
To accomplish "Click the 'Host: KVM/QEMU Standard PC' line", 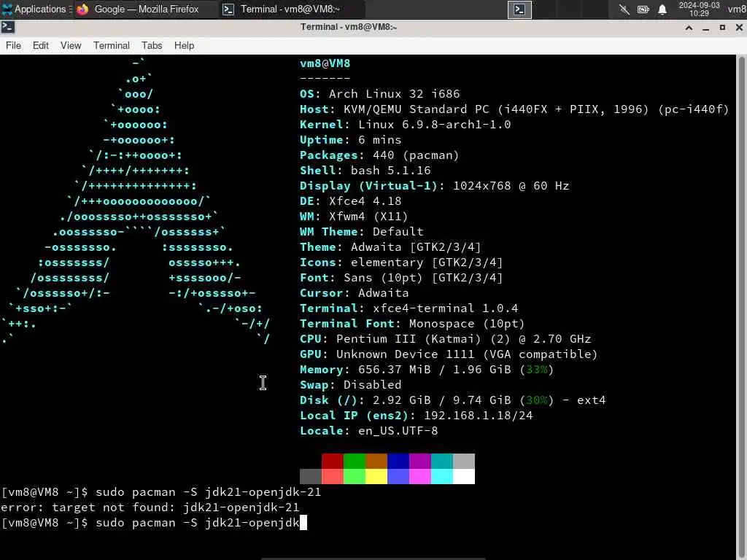I will pos(514,109).
